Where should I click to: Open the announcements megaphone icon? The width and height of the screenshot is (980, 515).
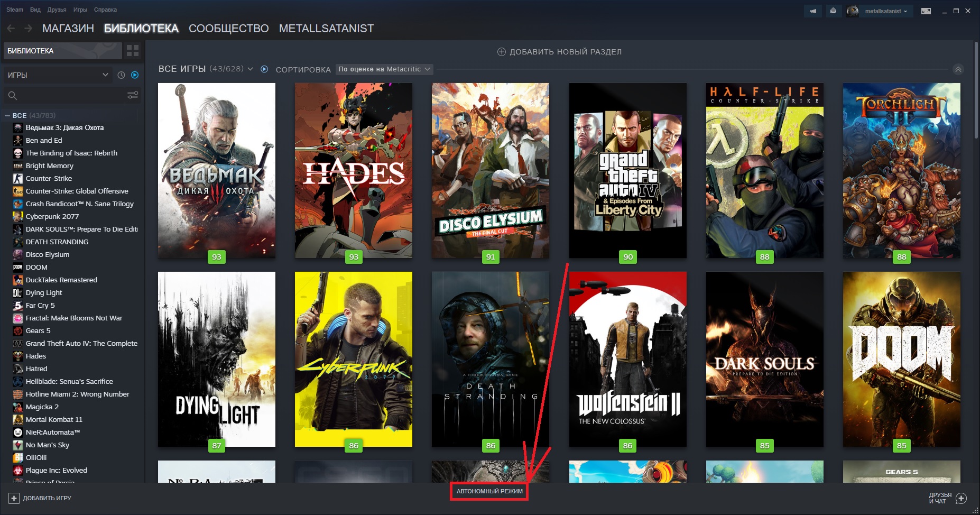813,11
